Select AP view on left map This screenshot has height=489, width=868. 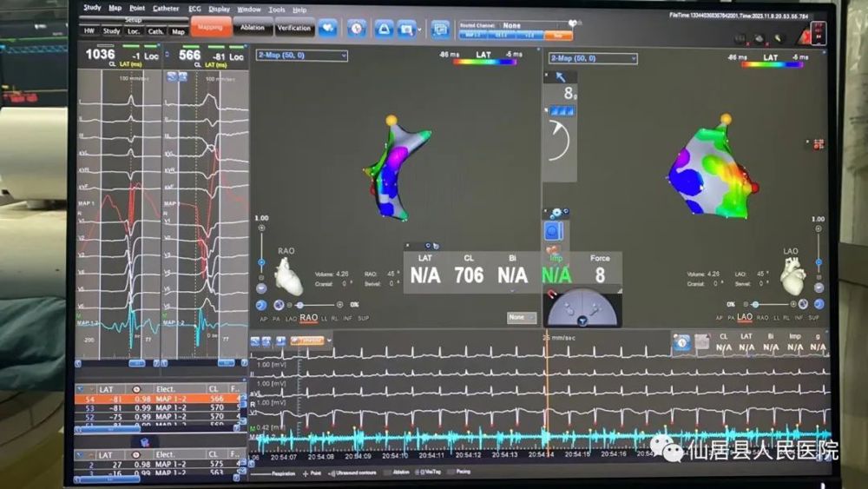coord(264,319)
